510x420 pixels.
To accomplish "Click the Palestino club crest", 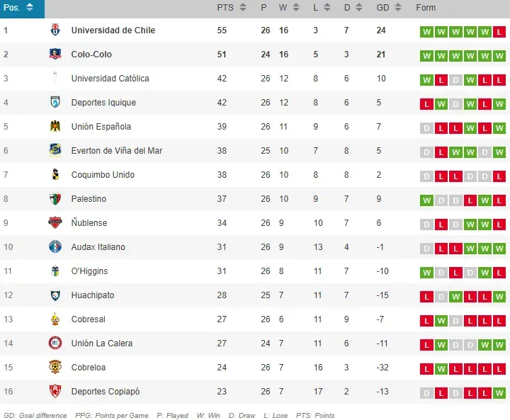I will coord(55,199).
